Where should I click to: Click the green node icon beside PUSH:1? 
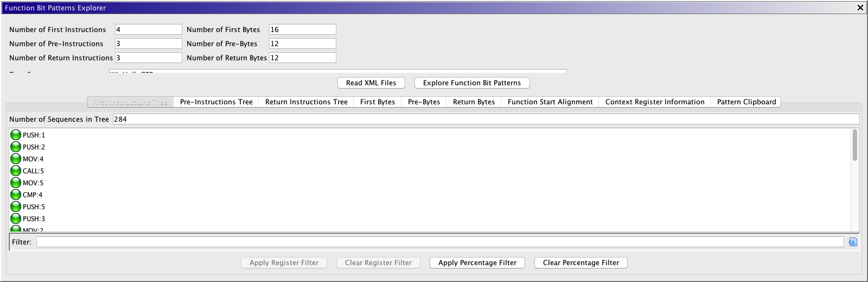[16, 135]
